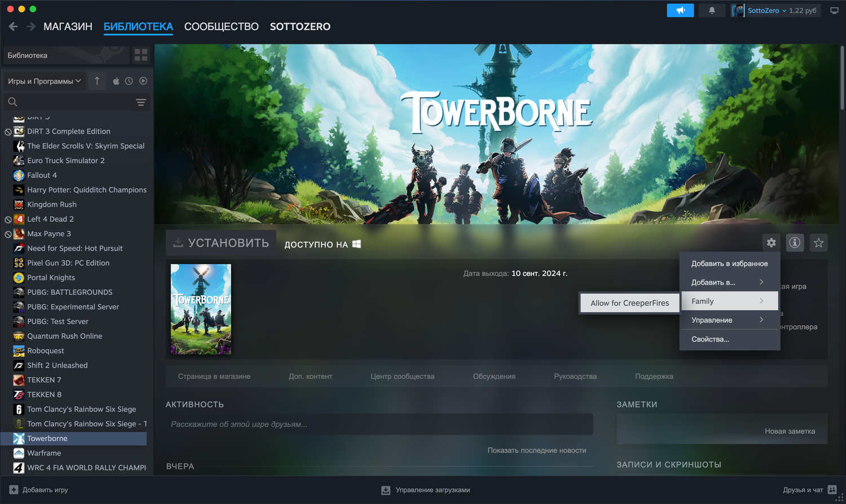Go forward with the right arrow
This screenshot has height=504, width=846.
pos(31,26)
